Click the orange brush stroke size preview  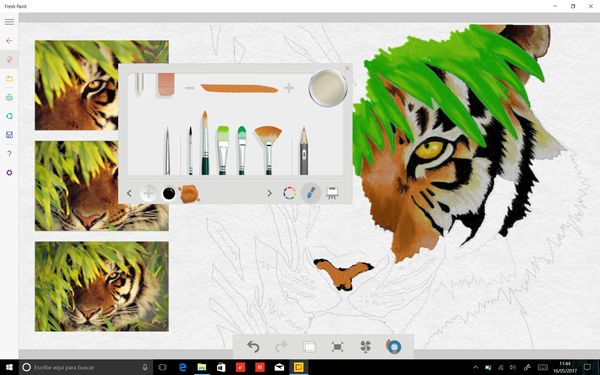click(x=239, y=88)
